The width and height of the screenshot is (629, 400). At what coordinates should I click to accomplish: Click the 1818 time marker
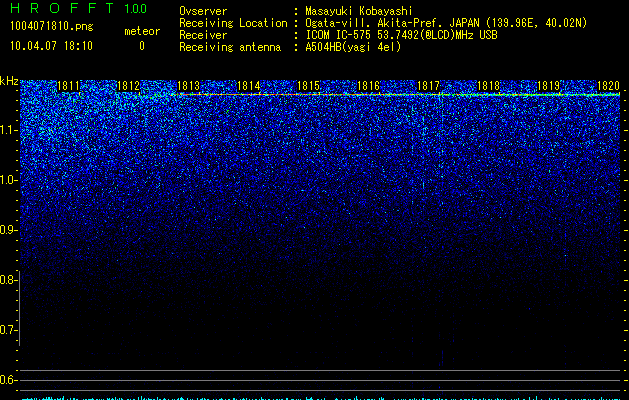click(x=488, y=86)
